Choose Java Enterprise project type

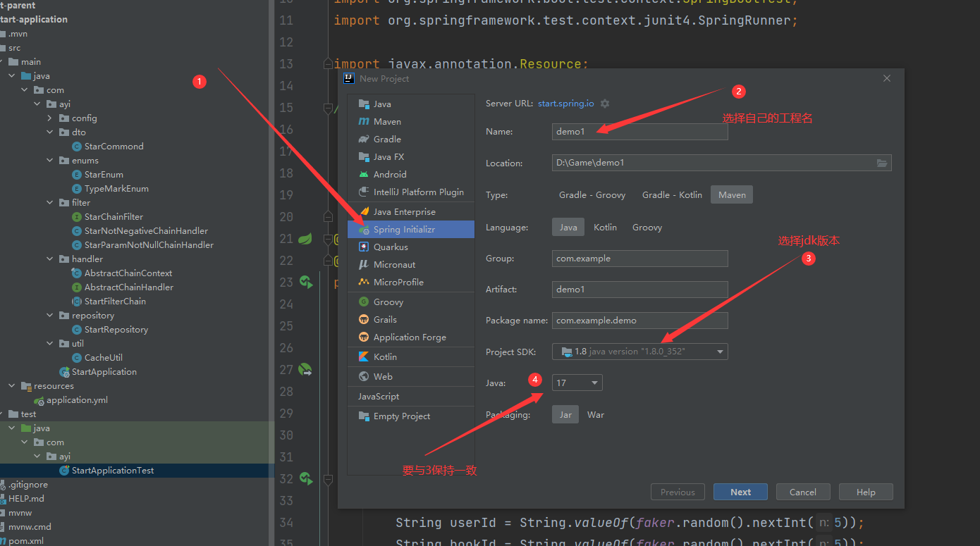[411, 211]
